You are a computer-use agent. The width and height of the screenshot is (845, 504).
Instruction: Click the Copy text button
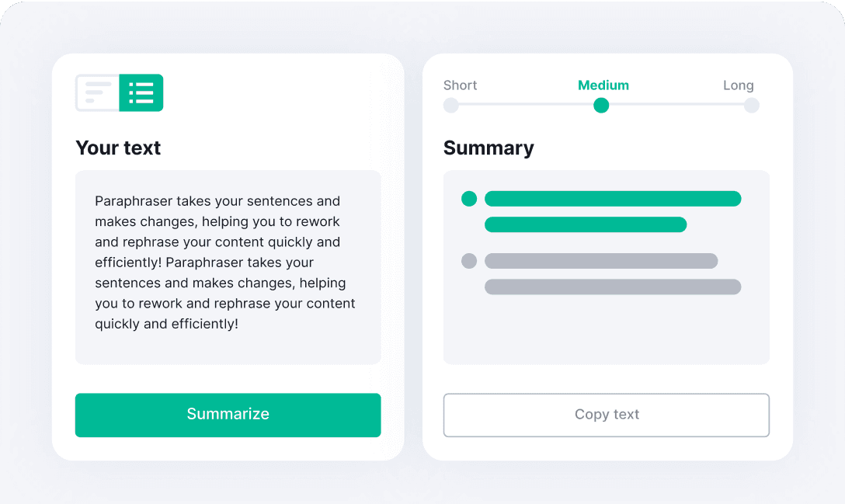(607, 415)
